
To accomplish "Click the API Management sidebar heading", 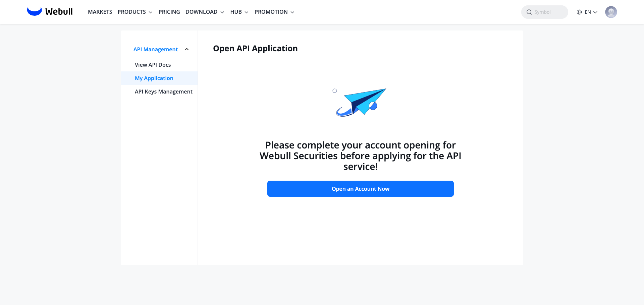I will pyautogui.click(x=156, y=49).
